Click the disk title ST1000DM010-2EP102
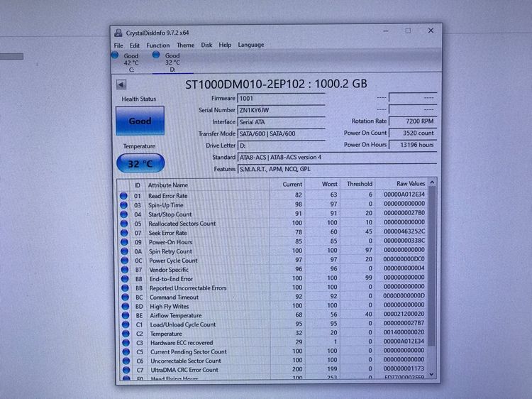 [x=245, y=84]
